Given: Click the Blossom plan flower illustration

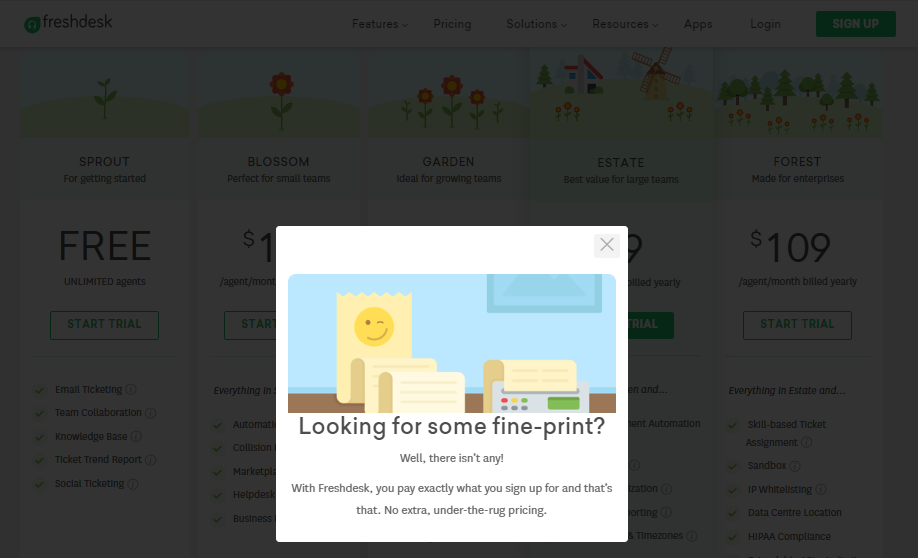Looking at the screenshot, I should tap(282, 101).
